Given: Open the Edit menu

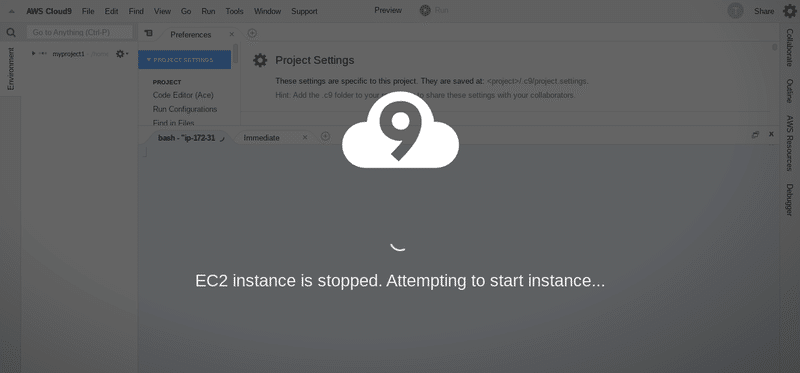Looking at the screenshot, I should pos(111,11).
